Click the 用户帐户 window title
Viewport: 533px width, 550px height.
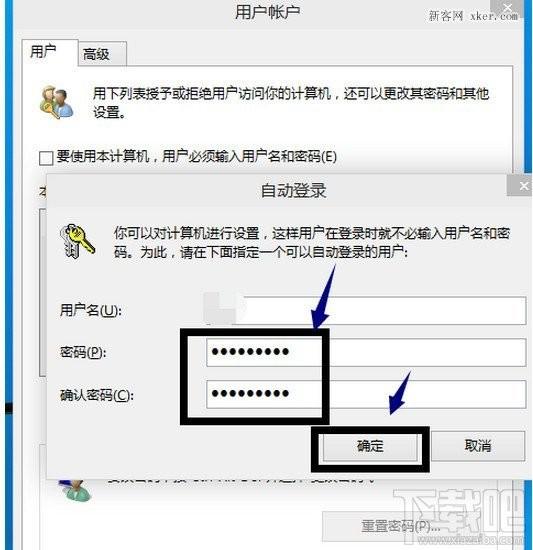click(x=267, y=13)
